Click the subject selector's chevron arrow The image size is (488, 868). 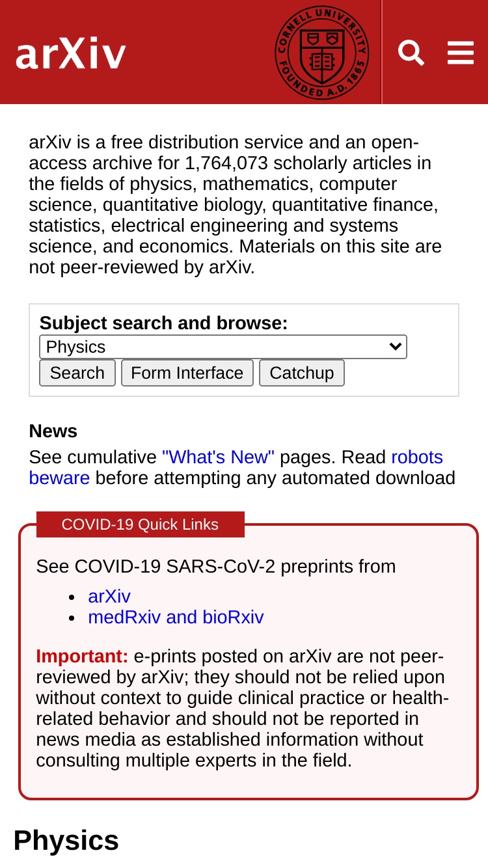[x=395, y=347]
